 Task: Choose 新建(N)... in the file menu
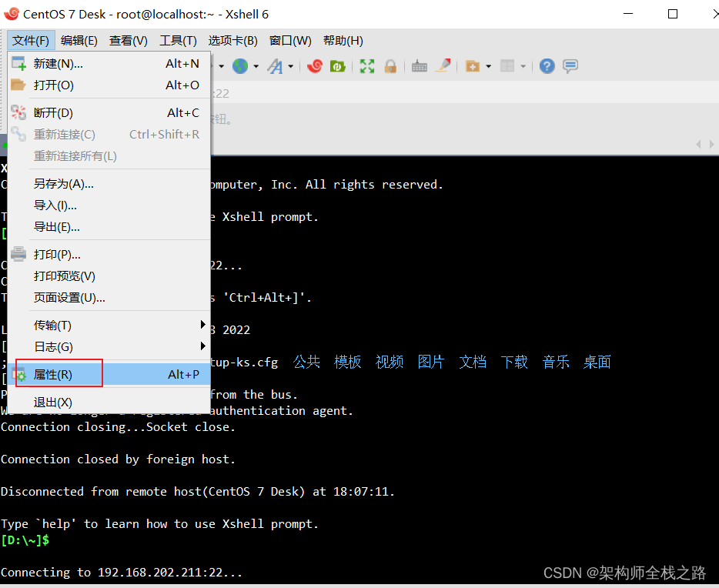click(109, 63)
